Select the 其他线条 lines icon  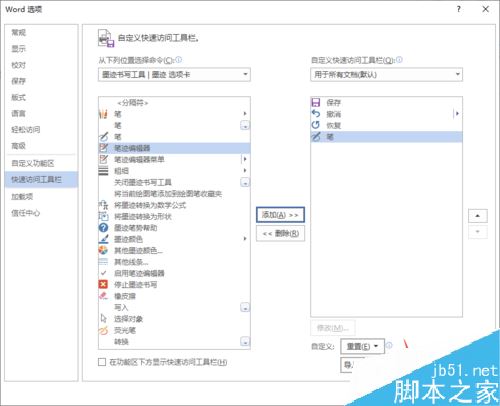(x=104, y=262)
